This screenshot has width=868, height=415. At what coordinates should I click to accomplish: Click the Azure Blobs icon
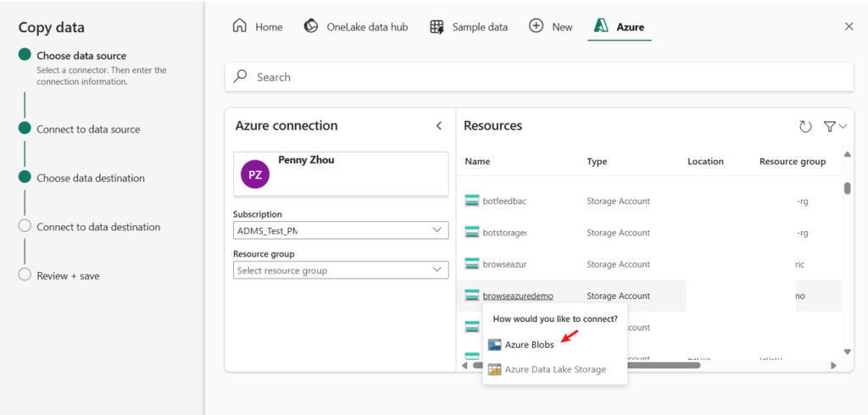[x=494, y=345]
